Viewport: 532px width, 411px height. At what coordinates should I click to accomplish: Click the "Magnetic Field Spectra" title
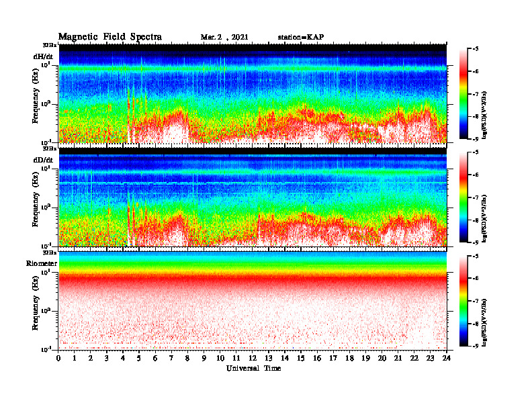click(x=110, y=37)
